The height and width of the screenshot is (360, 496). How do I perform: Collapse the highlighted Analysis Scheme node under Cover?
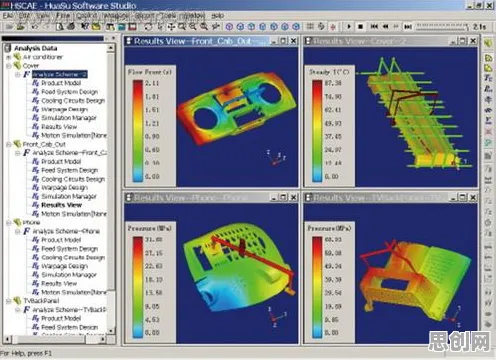tap(17, 75)
